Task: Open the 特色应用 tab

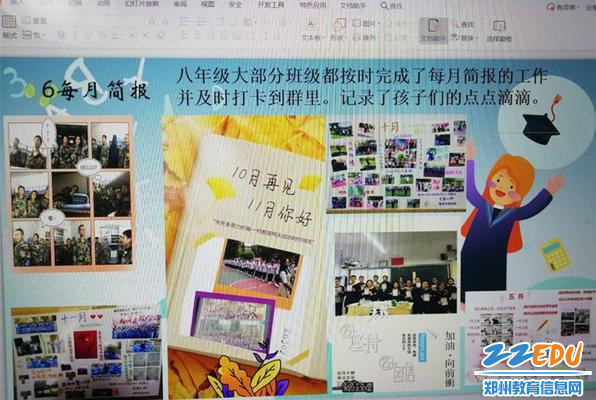Action: (313, 5)
